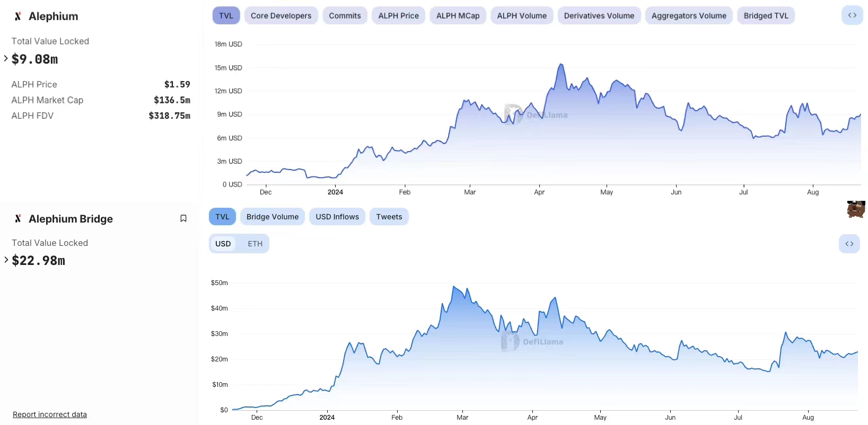
Task: Toggle the ALPH Price chart series
Action: (x=399, y=16)
